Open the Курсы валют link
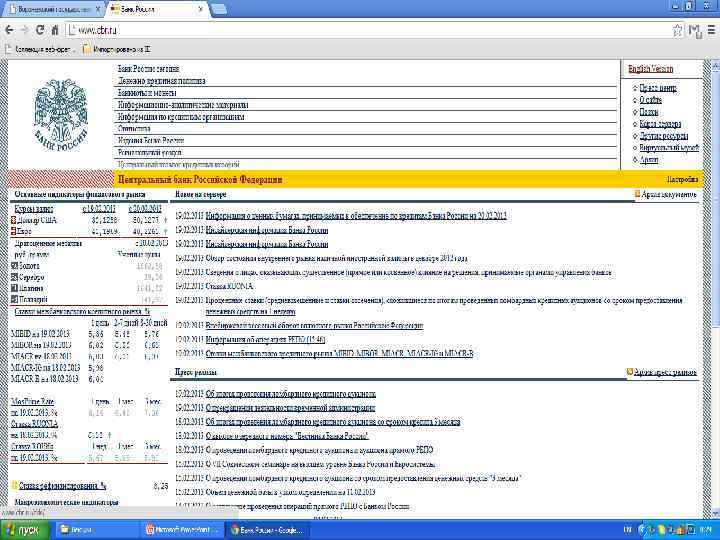 coord(34,209)
